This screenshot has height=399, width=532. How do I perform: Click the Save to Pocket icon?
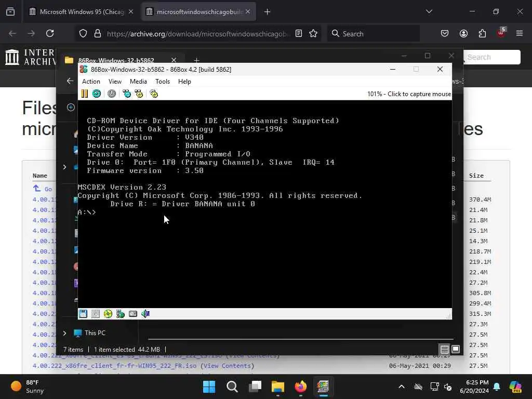coord(445,33)
